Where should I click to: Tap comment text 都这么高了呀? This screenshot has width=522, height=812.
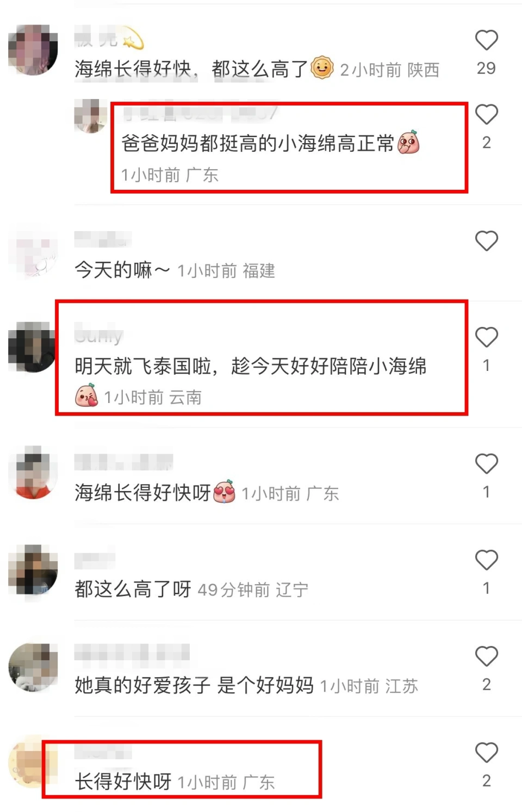click(x=133, y=589)
